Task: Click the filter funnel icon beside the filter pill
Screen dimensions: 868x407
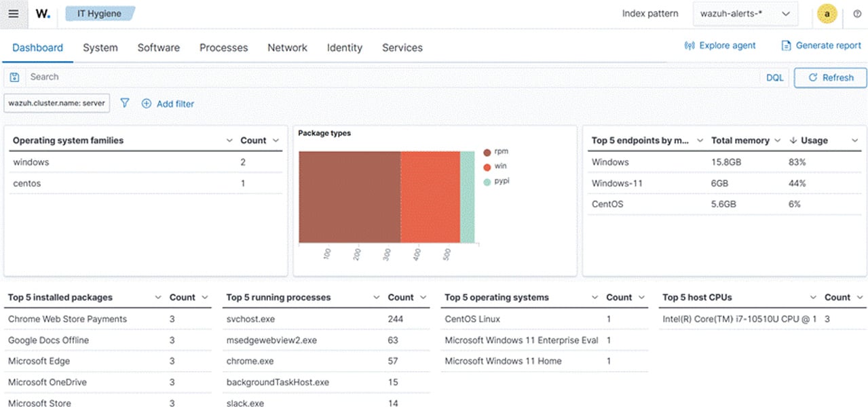Action: click(125, 103)
